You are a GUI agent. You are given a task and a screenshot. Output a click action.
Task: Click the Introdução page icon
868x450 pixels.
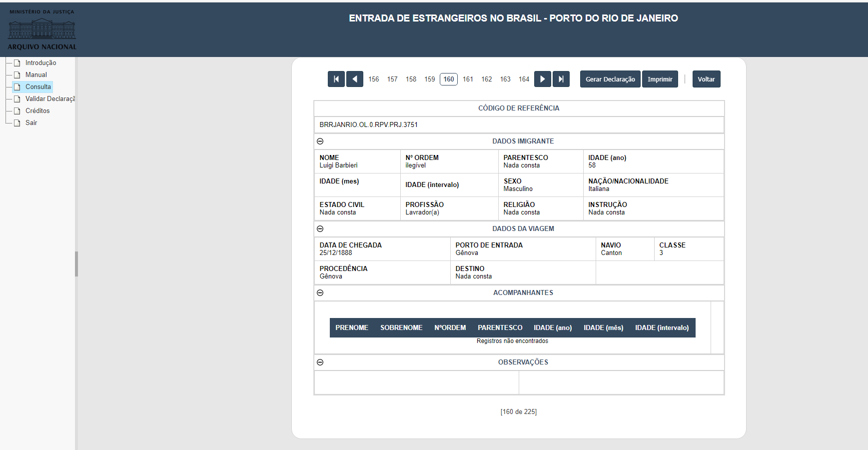coord(17,63)
